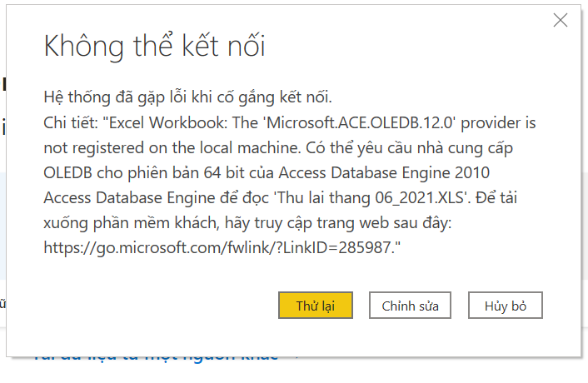Click 'hãy truy cập trang web sau đây' text
Screen dimensions: 588x383
[x=338, y=223]
